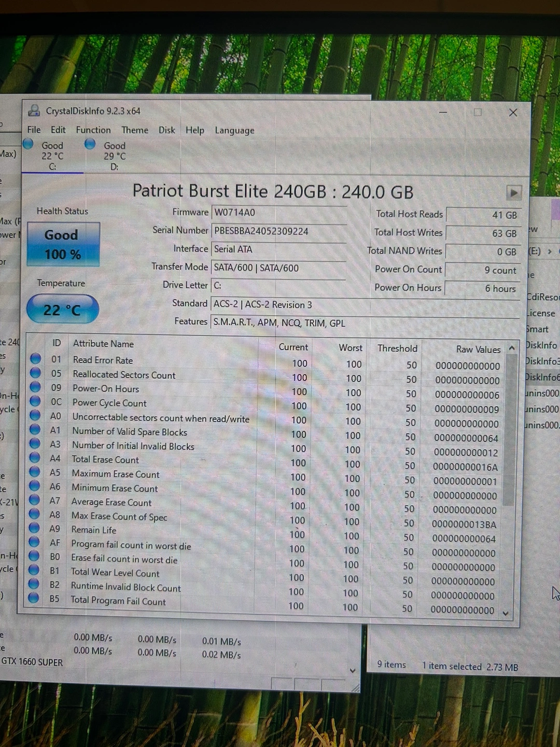Click the CrystalDiskInfo title bar app icon
Viewport: 560px width, 747px height.
click(x=34, y=110)
